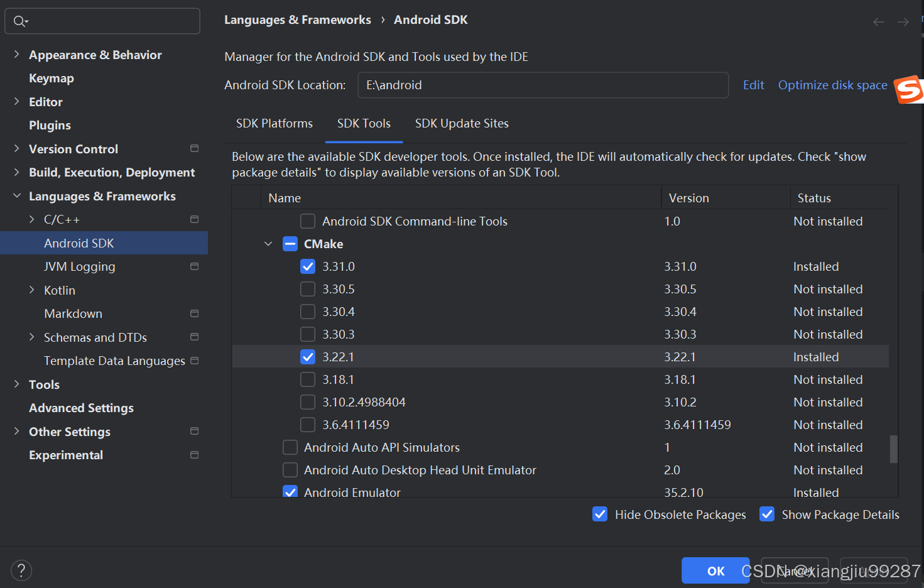Click the Version column header
This screenshot has height=588, width=924.
click(x=726, y=198)
